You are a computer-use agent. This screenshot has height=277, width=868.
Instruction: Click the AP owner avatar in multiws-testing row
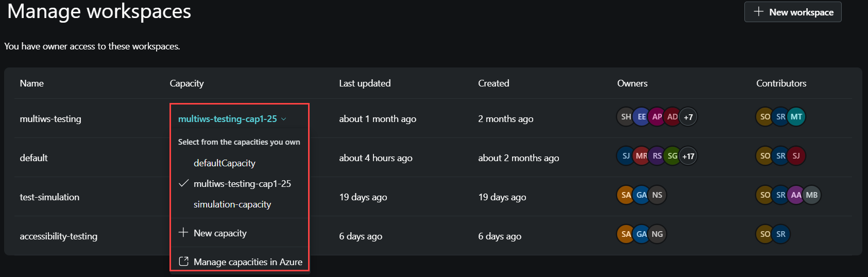coord(657,117)
